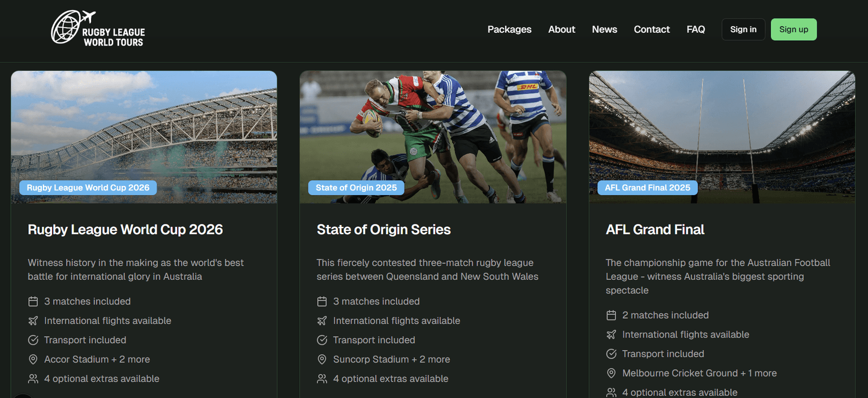Image resolution: width=868 pixels, height=398 pixels.
Task: Click the airplane icon for international flights on State of Origin card
Action: [322, 321]
